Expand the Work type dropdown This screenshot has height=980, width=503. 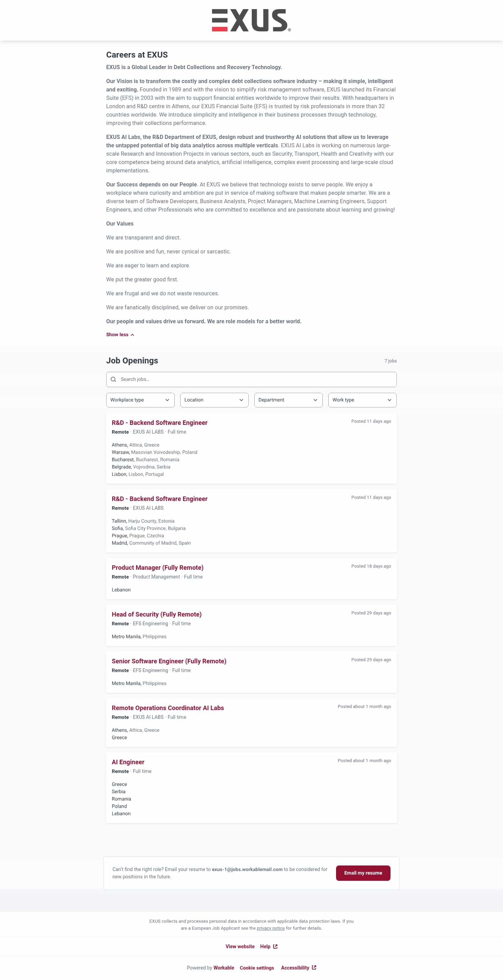362,400
